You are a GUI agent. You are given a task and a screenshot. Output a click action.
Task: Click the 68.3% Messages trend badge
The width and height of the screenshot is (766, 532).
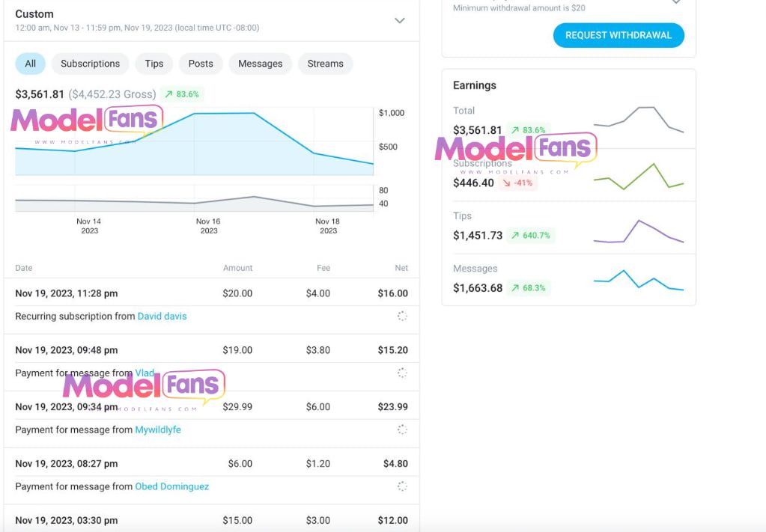(x=528, y=288)
